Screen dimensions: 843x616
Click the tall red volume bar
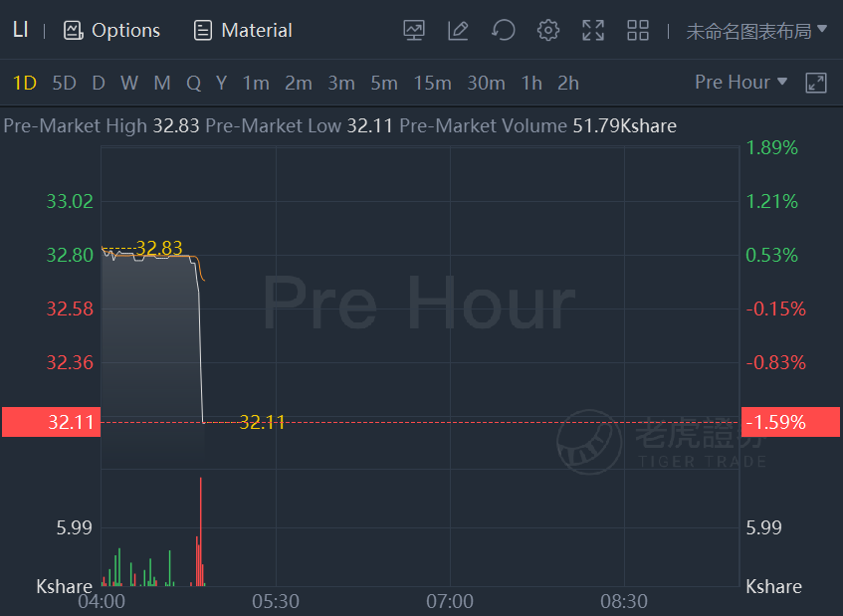coord(200,531)
